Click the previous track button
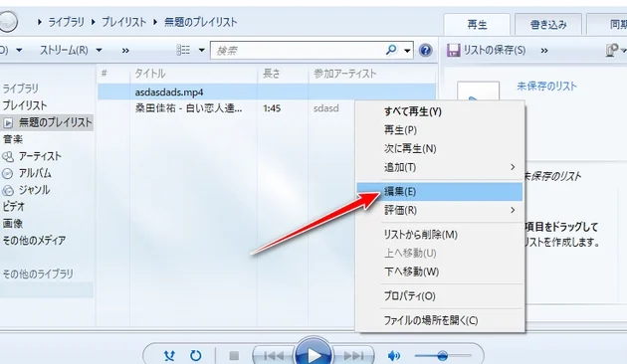 274,355
